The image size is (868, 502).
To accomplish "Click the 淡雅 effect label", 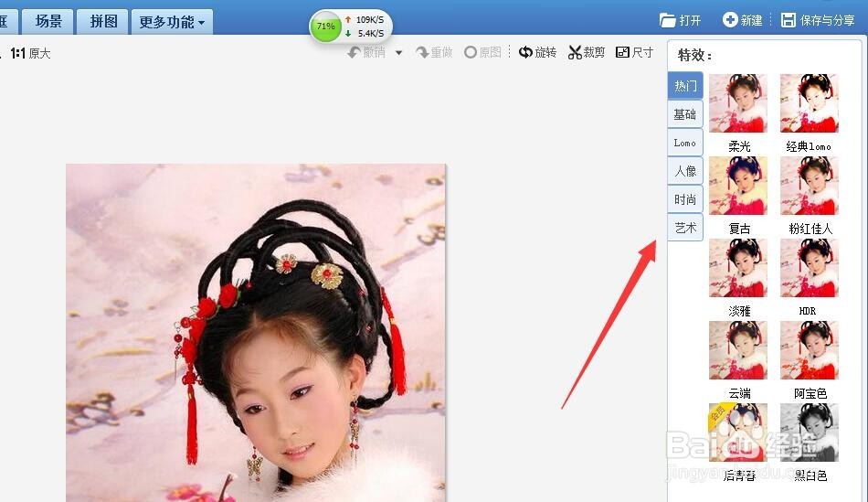I will pyautogui.click(x=739, y=311).
